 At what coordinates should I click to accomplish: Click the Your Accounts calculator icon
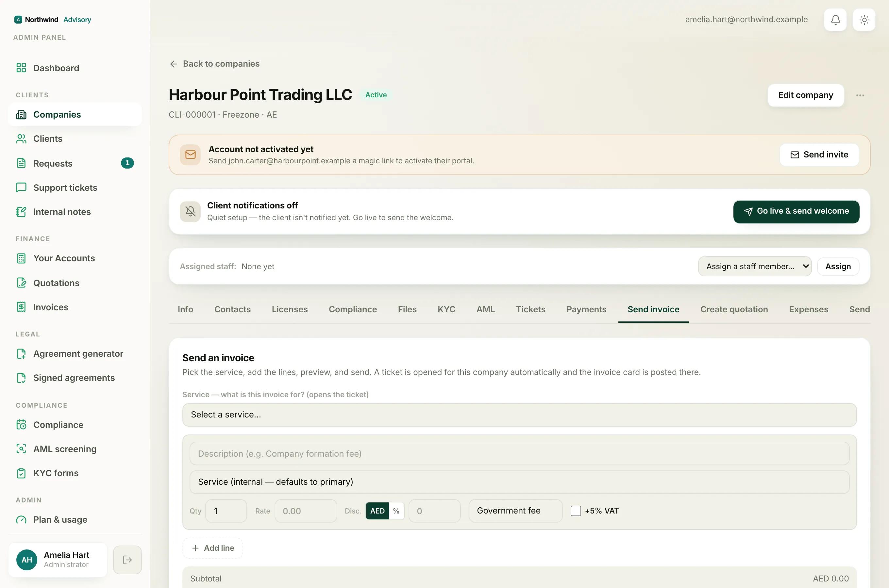point(21,258)
